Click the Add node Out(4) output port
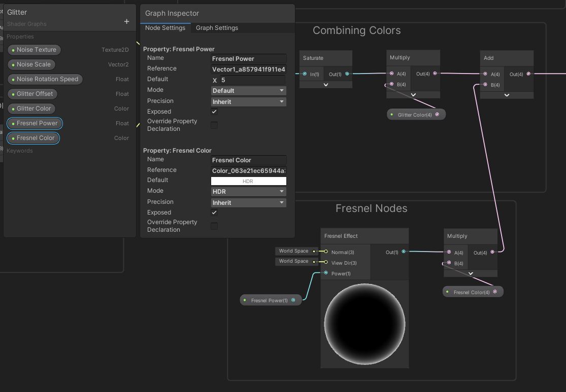This screenshot has width=566, height=392. tap(528, 74)
